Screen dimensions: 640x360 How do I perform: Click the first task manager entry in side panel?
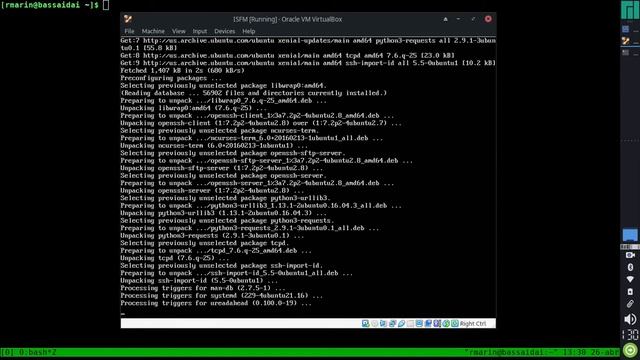630,29
